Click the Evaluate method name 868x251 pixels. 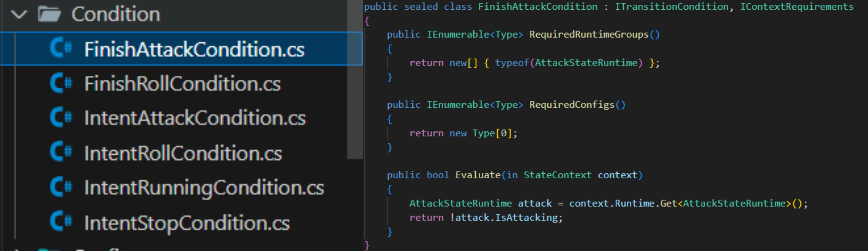478,175
